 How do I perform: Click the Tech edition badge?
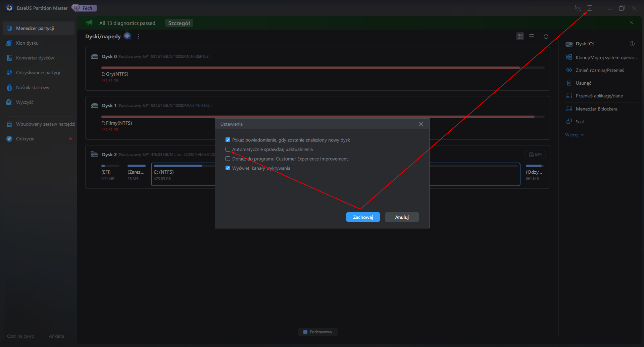coord(84,8)
